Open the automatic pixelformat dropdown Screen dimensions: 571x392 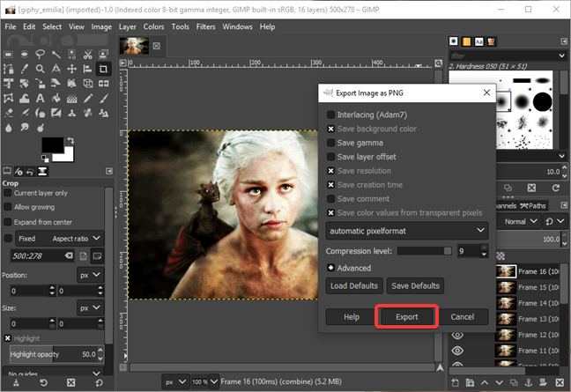[407, 231]
